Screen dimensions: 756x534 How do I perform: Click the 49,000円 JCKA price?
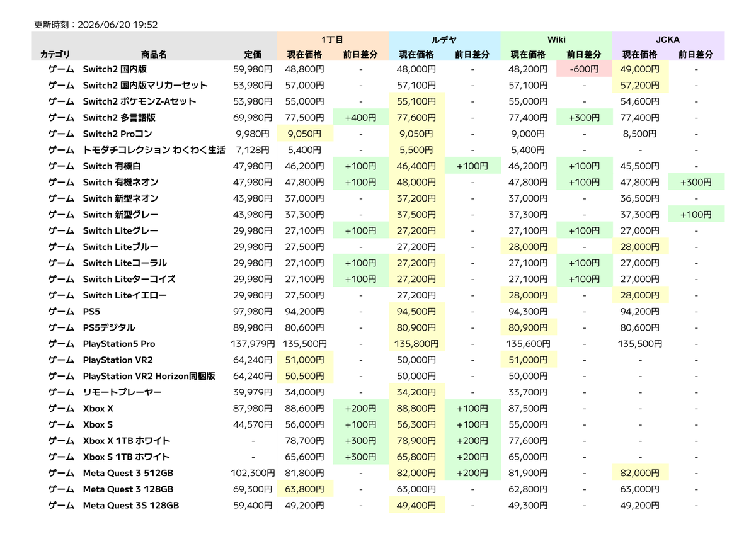pos(641,69)
